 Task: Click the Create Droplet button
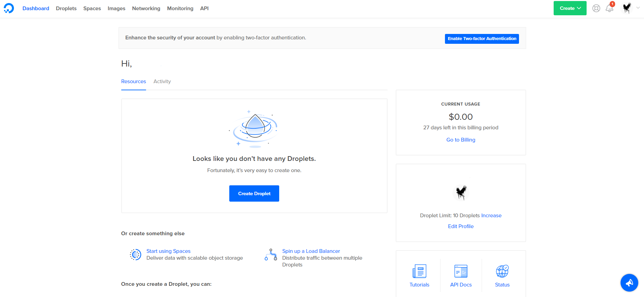coord(254,193)
